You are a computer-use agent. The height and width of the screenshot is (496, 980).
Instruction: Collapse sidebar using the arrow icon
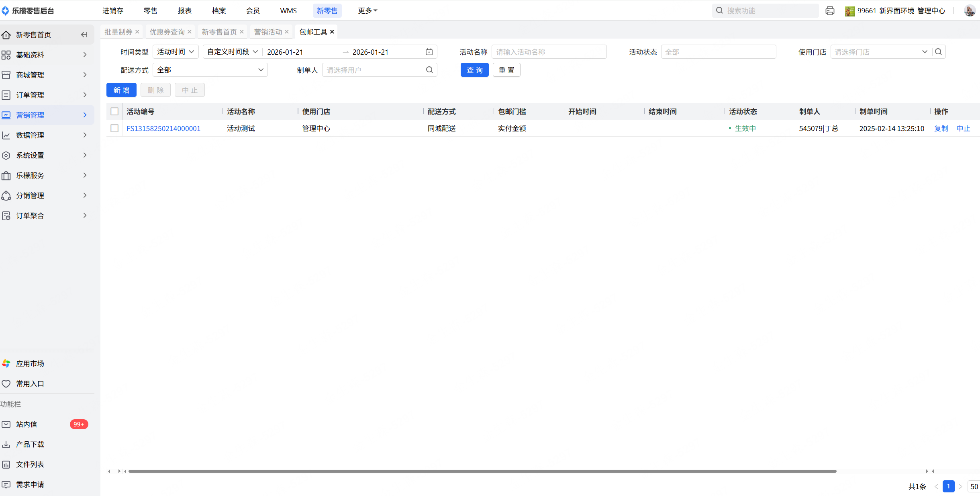tap(84, 35)
